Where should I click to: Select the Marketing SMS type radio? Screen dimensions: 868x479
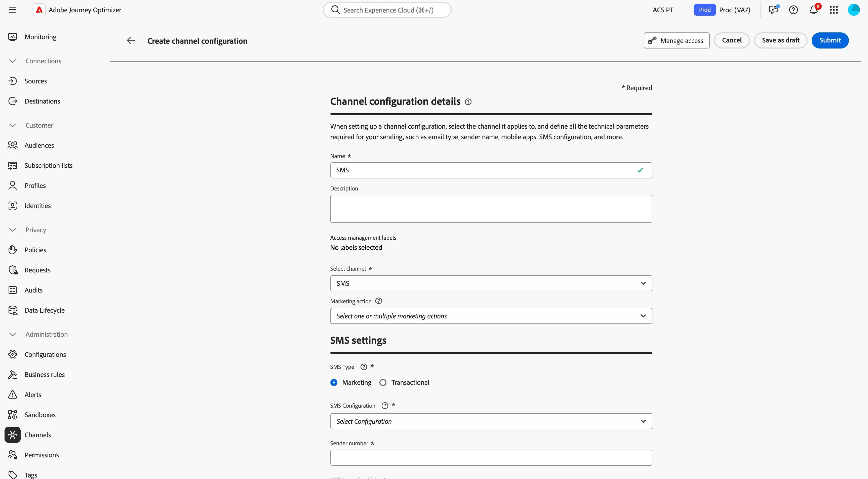coord(334,382)
